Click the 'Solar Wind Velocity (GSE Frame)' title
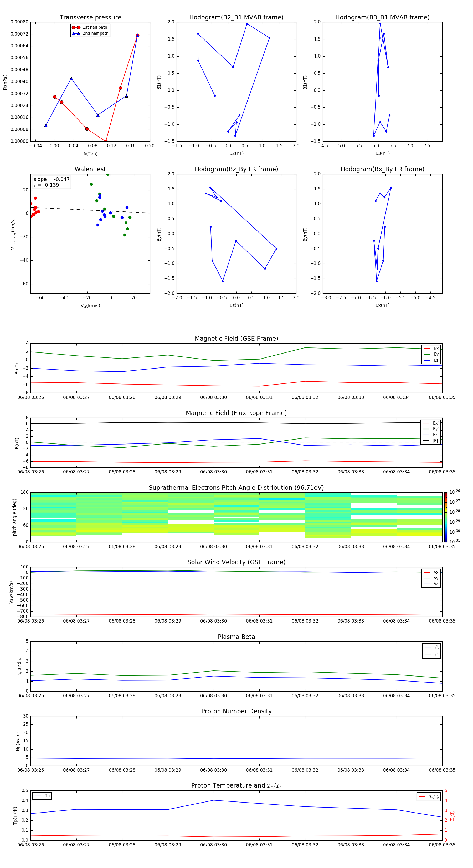Screen dimensions: 473x868 click(x=236, y=562)
